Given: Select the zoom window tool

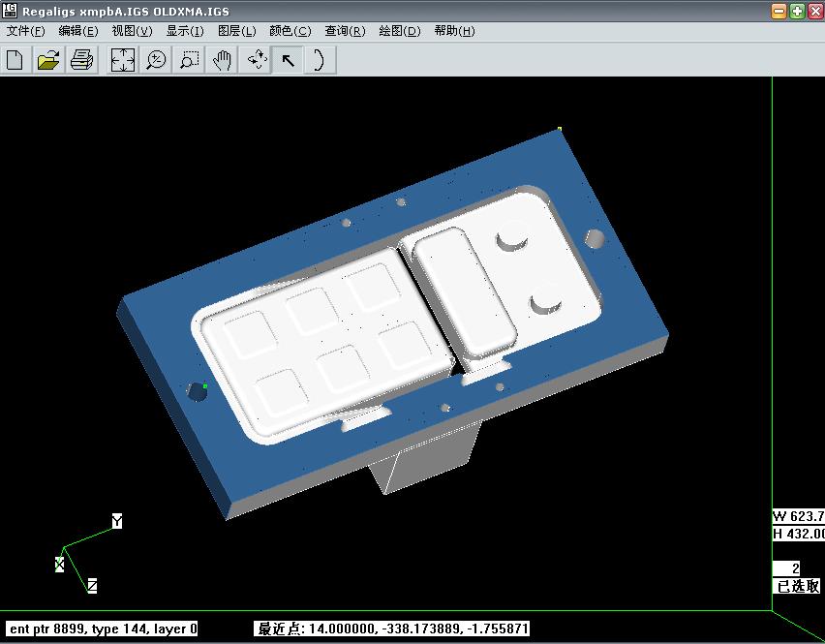Looking at the screenshot, I should pyautogui.click(x=189, y=59).
